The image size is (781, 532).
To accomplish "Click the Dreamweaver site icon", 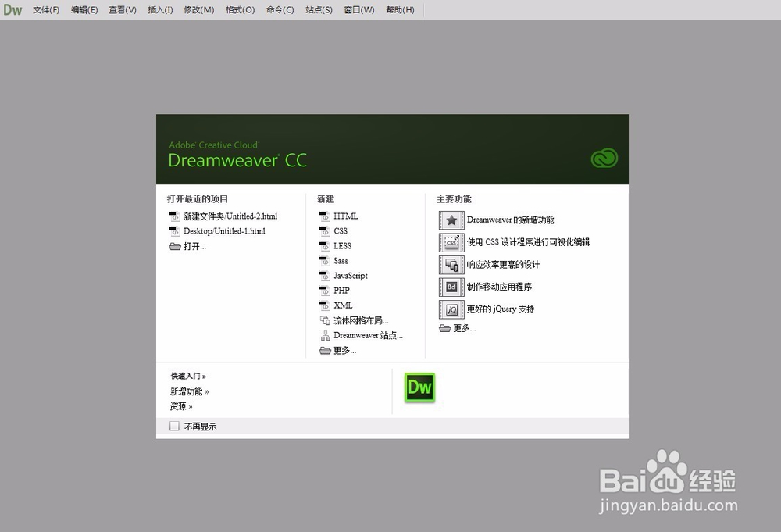I will click(325, 335).
